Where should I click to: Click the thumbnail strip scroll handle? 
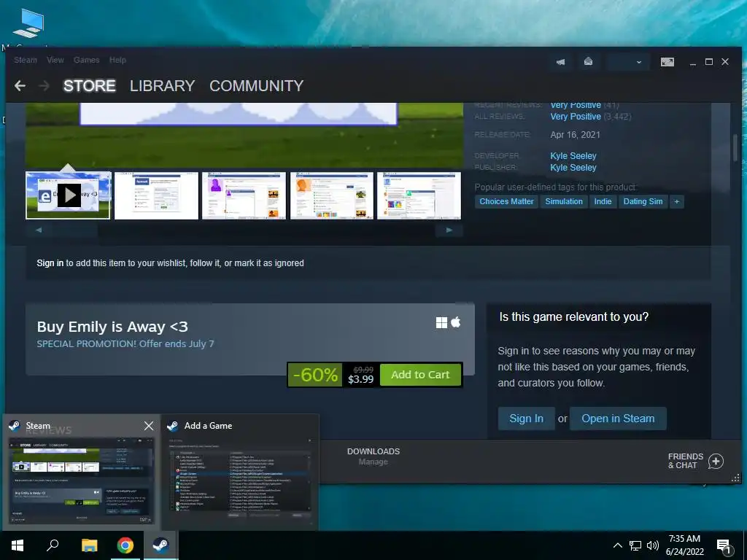point(75,230)
